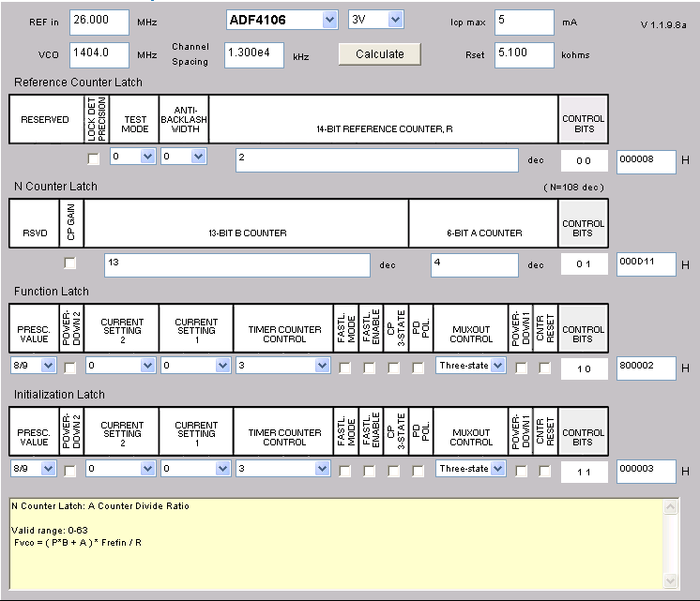
Task: Open Initialization Latch Timer Counter Control dropdown
Action: 283,469
